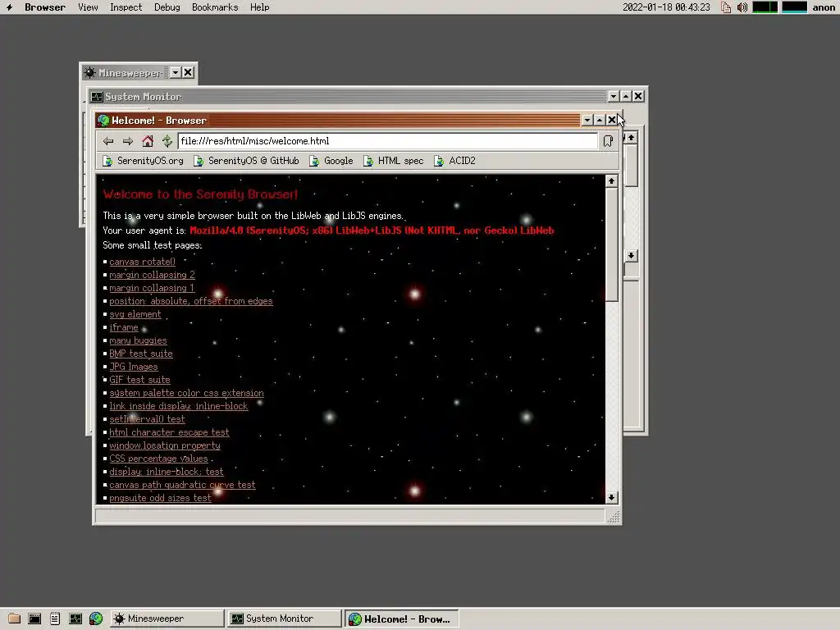The width and height of the screenshot is (840, 630).
Task: Click the System Monitor scroll-up arrow
Action: pos(631,138)
